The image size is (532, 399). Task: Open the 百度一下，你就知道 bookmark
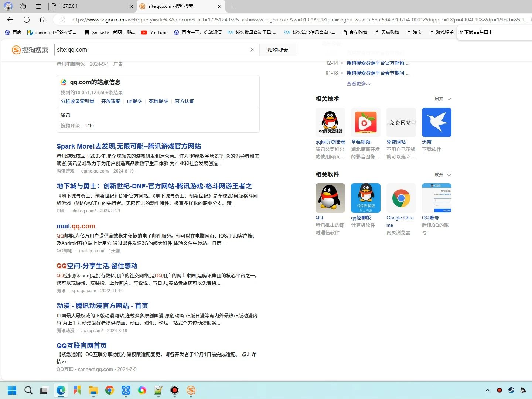click(x=198, y=33)
